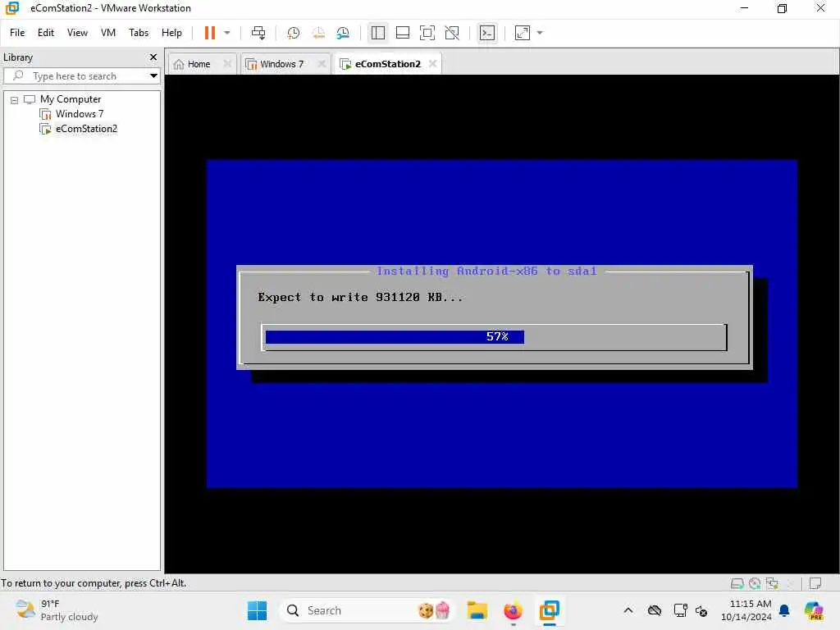
Task: Enter full screen mode
Action: 427,33
